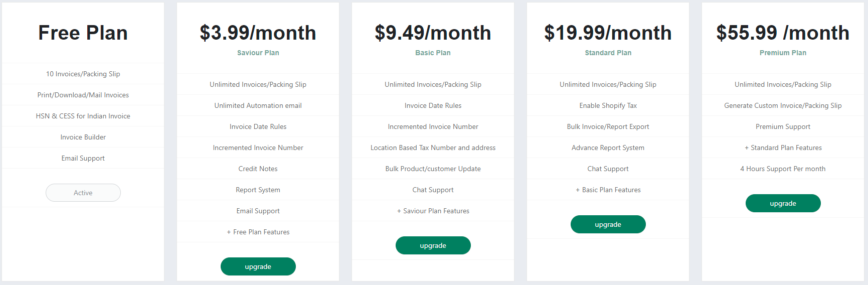Select the Premium Plan label

click(783, 53)
